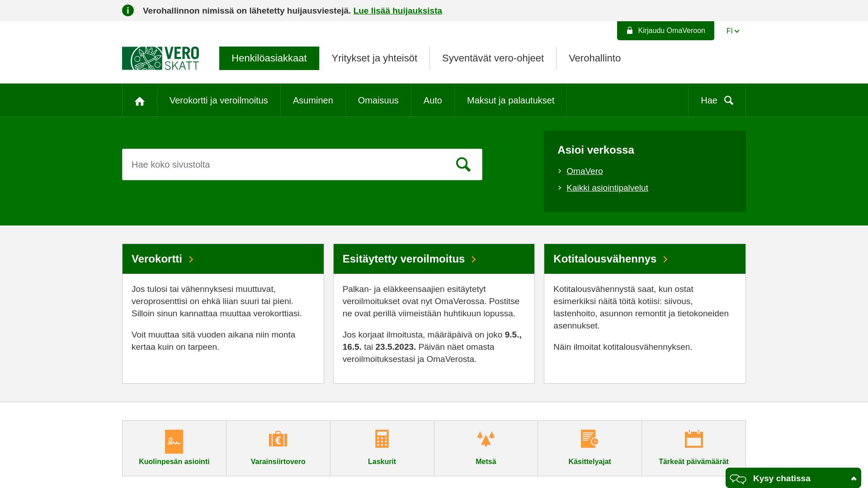Go to the home icon in the green nav
Image resolution: width=868 pixels, height=488 pixels.
click(x=140, y=101)
